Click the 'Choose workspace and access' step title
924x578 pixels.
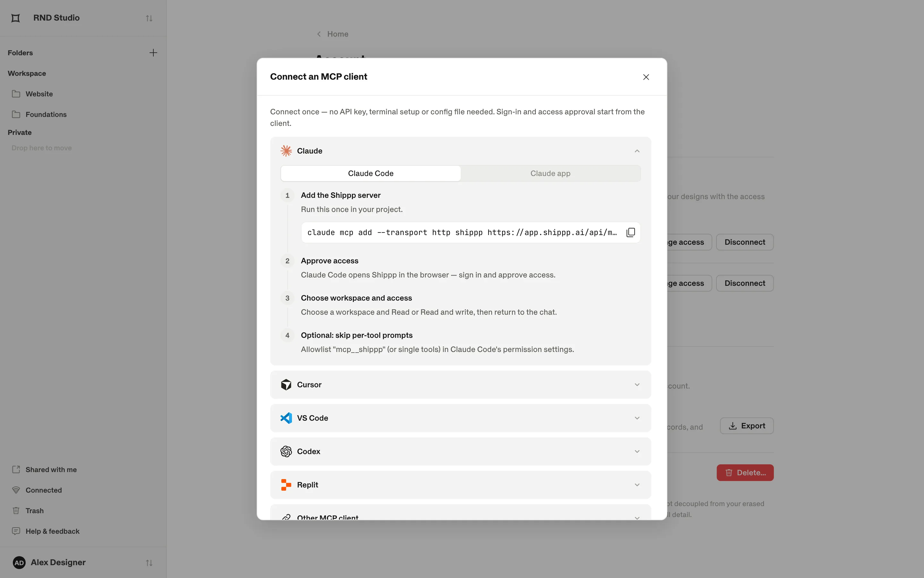pos(356,298)
